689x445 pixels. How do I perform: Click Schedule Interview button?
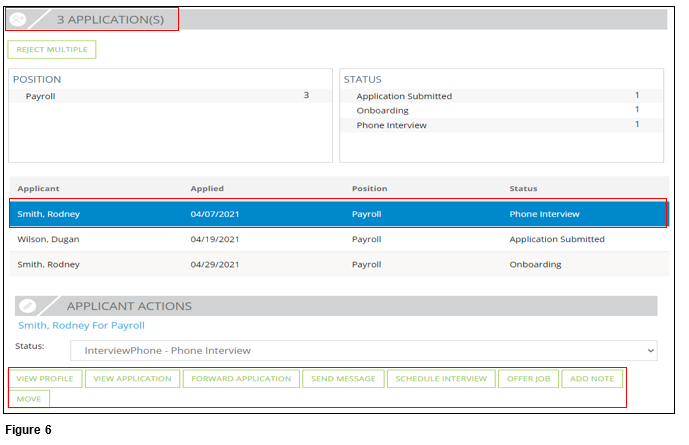(x=441, y=378)
